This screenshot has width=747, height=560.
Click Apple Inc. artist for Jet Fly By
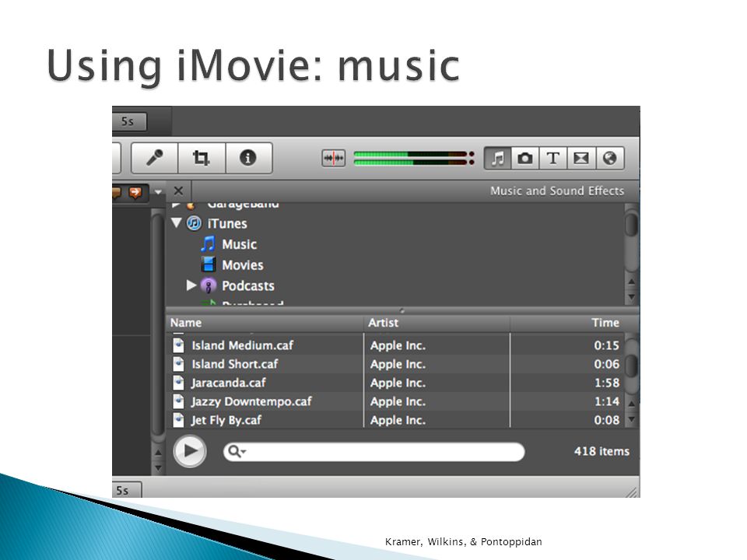[398, 420]
